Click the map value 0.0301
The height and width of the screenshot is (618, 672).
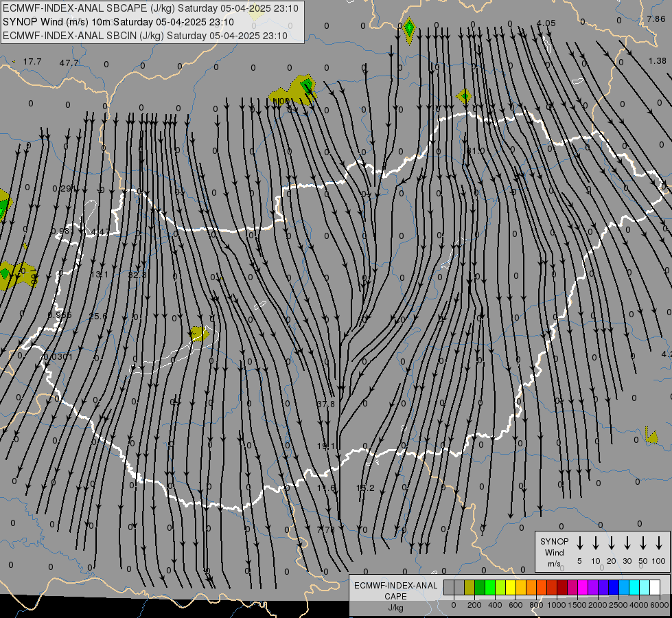[58, 357]
